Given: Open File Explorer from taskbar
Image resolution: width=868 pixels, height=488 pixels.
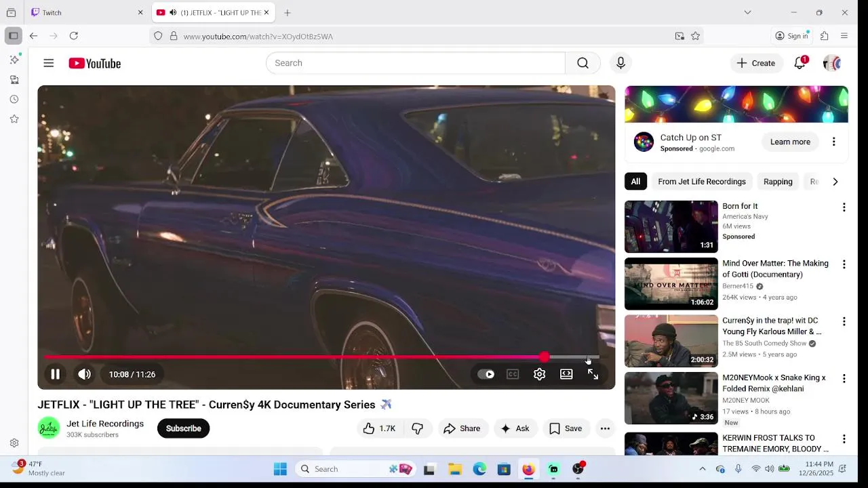Looking at the screenshot, I should point(455,469).
